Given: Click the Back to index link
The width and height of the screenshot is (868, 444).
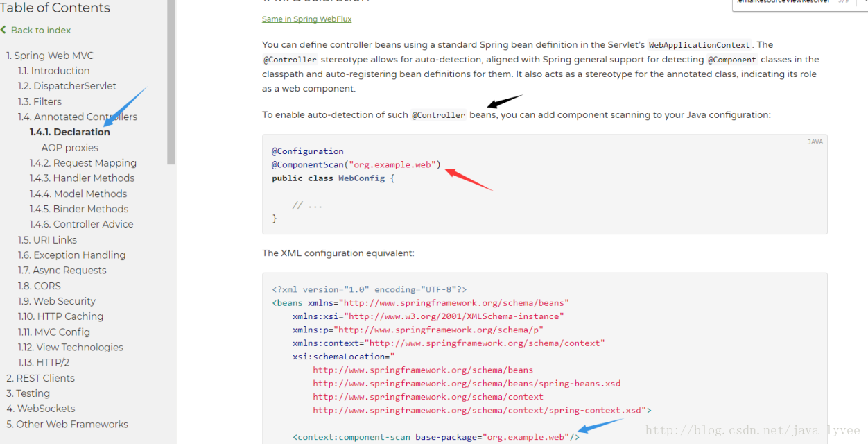Looking at the screenshot, I should pyautogui.click(x=36, y=30).
